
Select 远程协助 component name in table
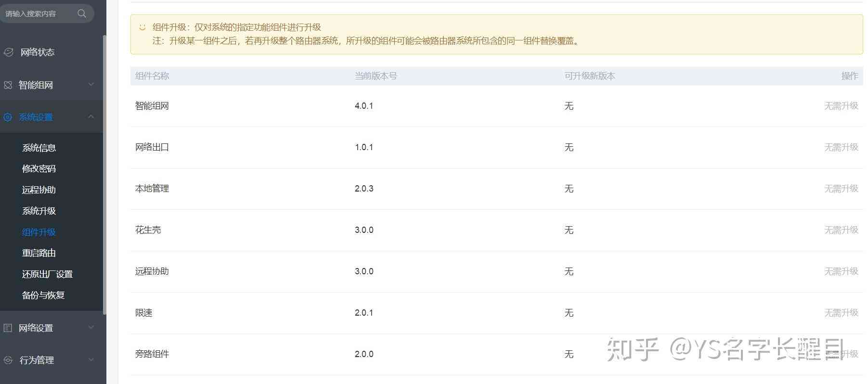point(152,271)
